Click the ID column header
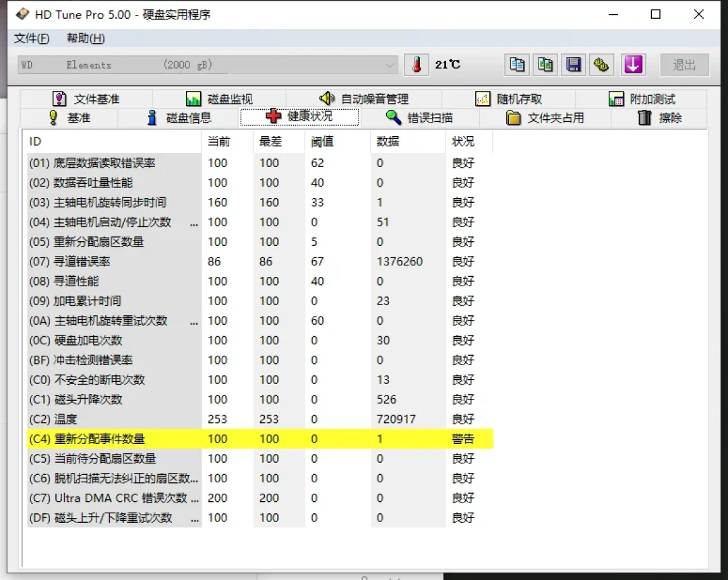The image size is (728, 580). (114, 141)
